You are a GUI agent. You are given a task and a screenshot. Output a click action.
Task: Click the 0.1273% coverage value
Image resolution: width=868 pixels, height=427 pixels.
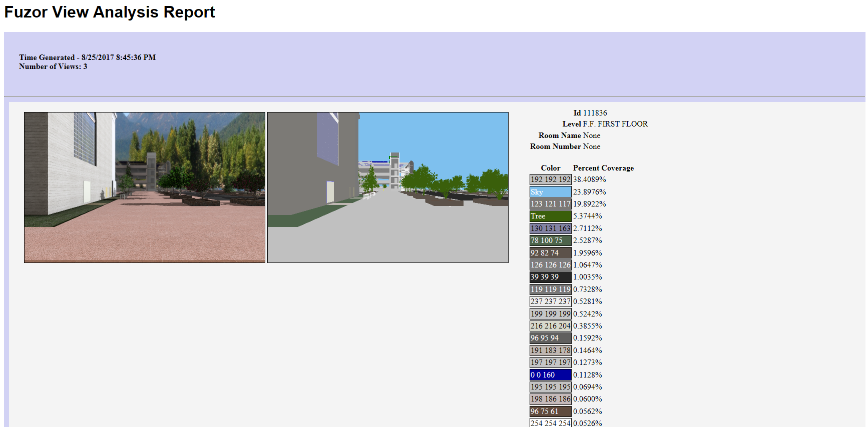tap(588, 362)
